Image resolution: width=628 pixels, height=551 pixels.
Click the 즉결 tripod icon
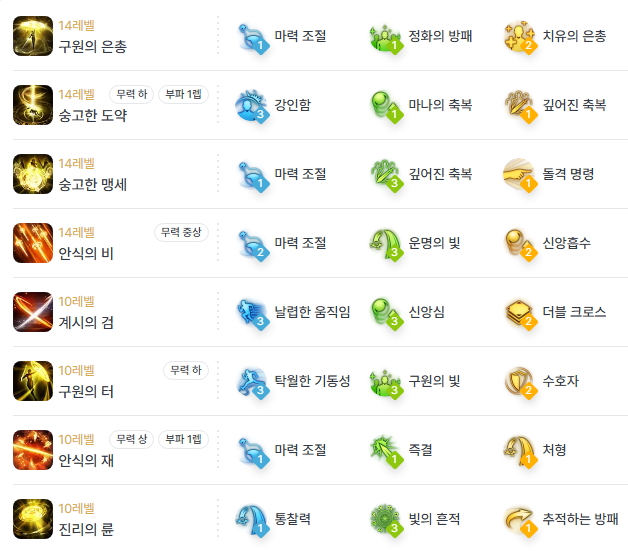(x=385, y=452)
